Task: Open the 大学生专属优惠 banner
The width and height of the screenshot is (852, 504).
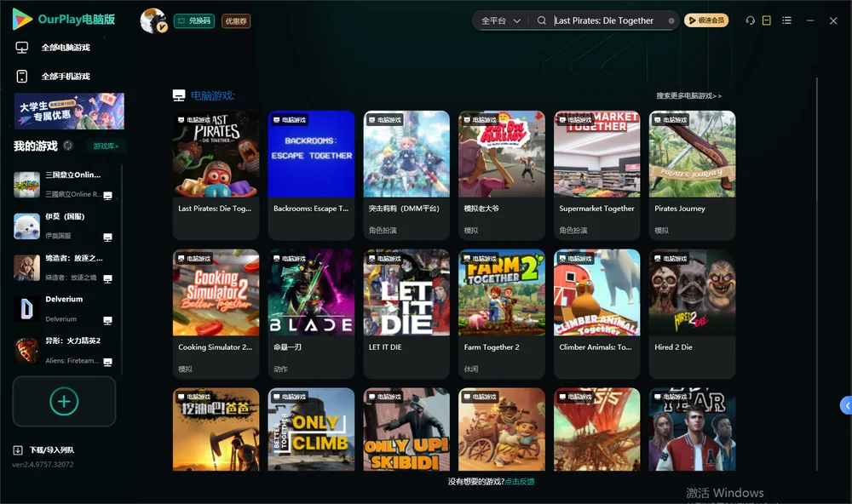Action: [69, 112]
